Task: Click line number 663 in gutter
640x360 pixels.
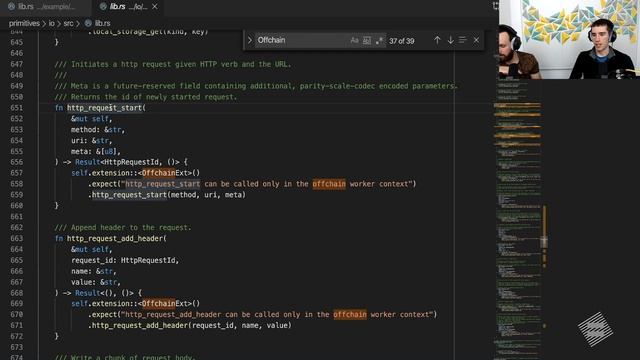Action: point(16,238)
